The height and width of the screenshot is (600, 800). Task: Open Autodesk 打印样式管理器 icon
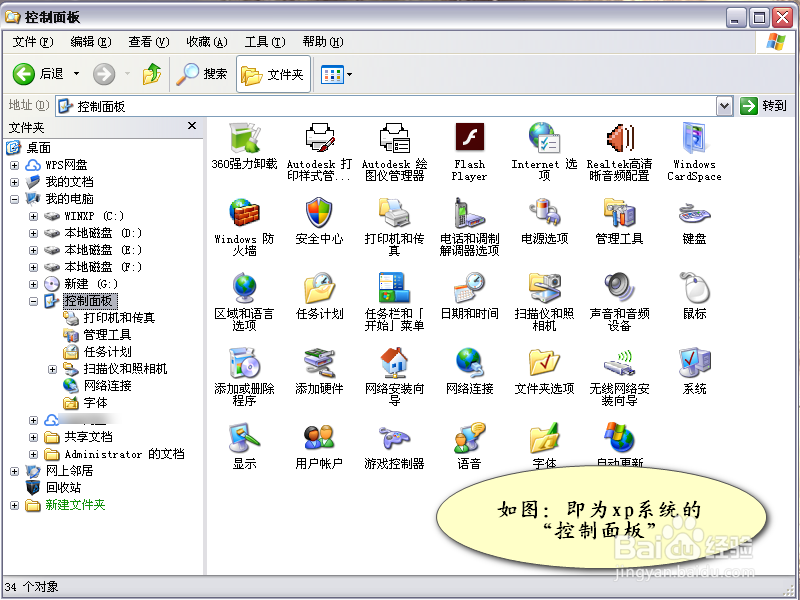[x=319, y=138]
